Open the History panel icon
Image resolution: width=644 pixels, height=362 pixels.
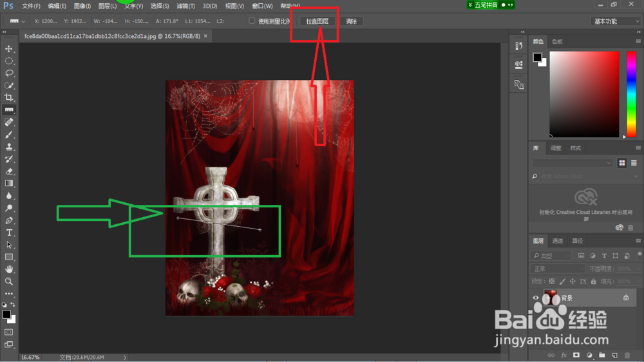pyautogui.click(x=518, y=46)
